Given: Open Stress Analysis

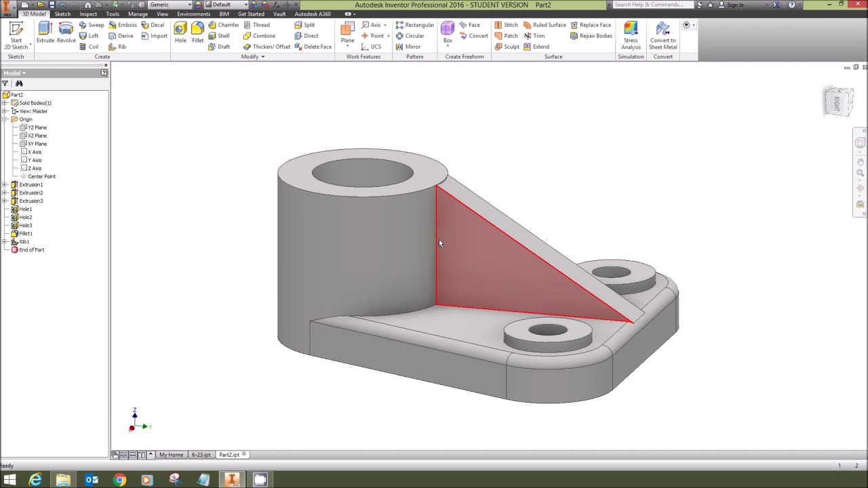Looking at the screenshot, I should point(631,35).
